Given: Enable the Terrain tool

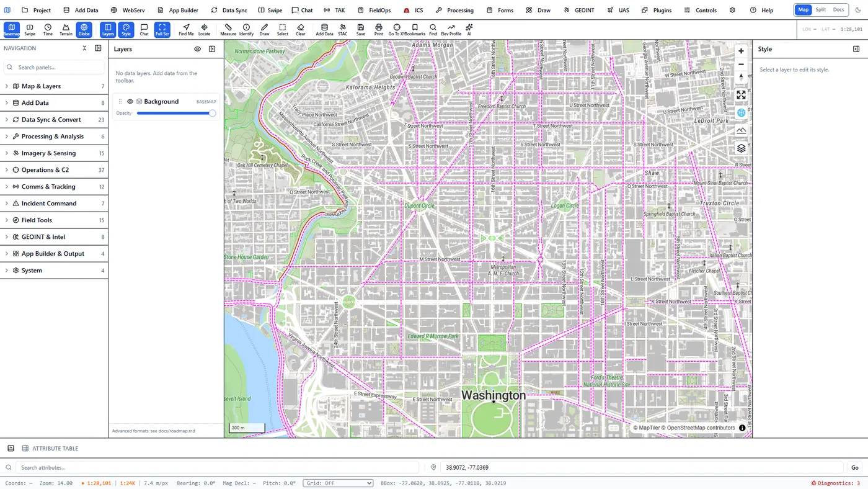Looking at the screenshot, I should [x=66, y=29].
